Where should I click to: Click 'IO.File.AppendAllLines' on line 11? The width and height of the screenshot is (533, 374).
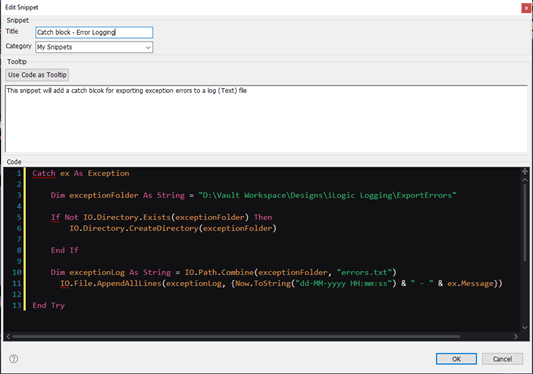tap(111, 283)
